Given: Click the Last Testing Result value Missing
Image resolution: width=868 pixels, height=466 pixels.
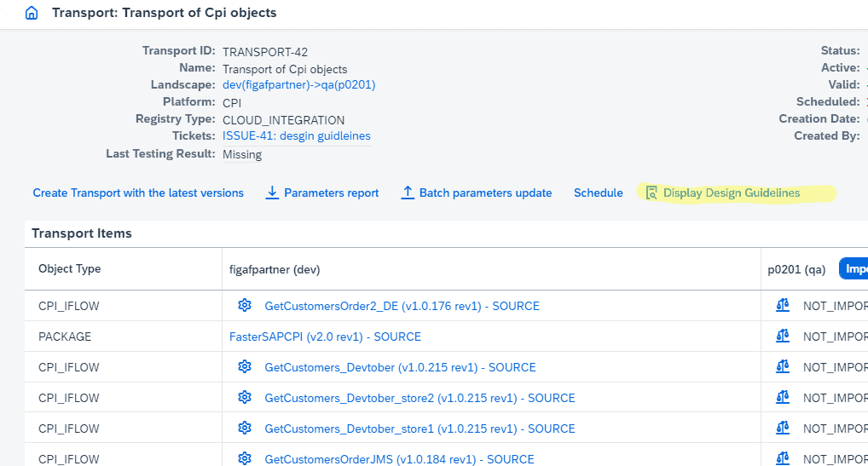Looking at the screenshot, I should click(x=242, y=154).
